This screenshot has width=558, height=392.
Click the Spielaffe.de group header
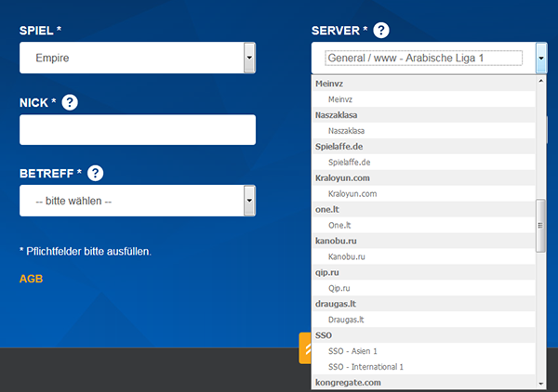(423, 147)
